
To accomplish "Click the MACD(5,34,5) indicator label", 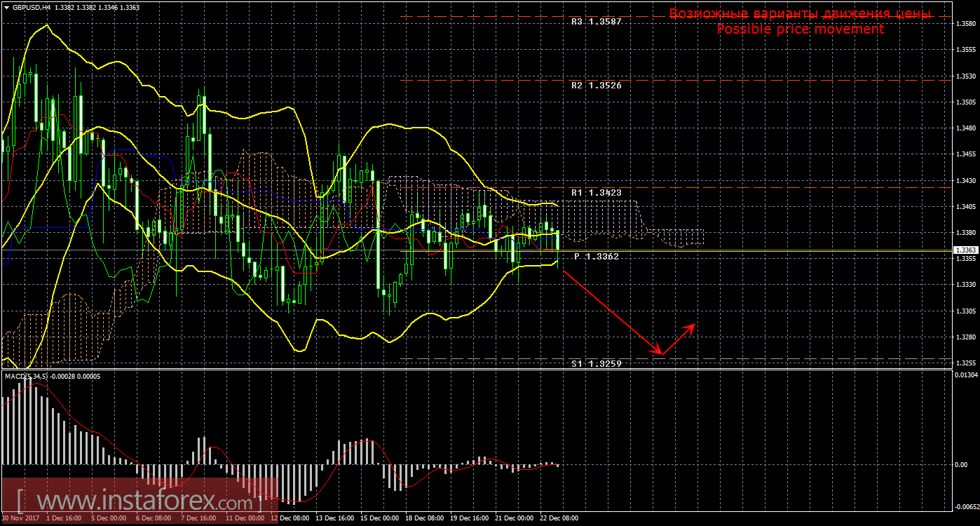I will pyautogui.click(x=26, y=377).
